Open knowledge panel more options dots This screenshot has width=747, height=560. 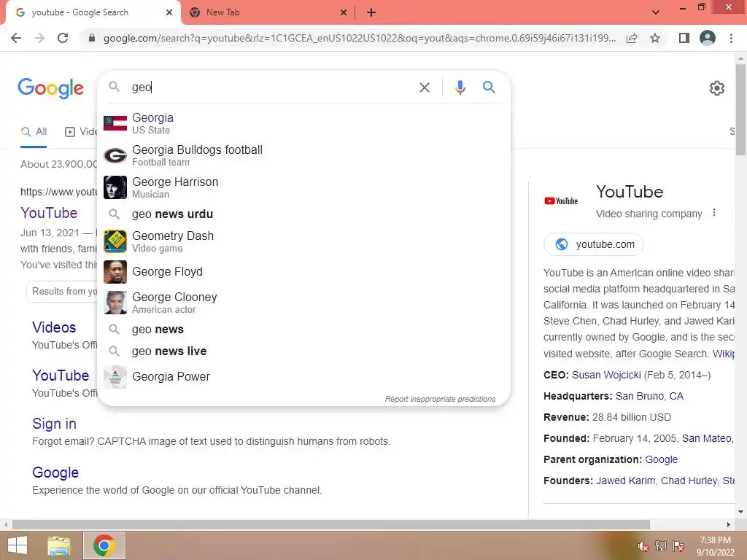(713, 213)
